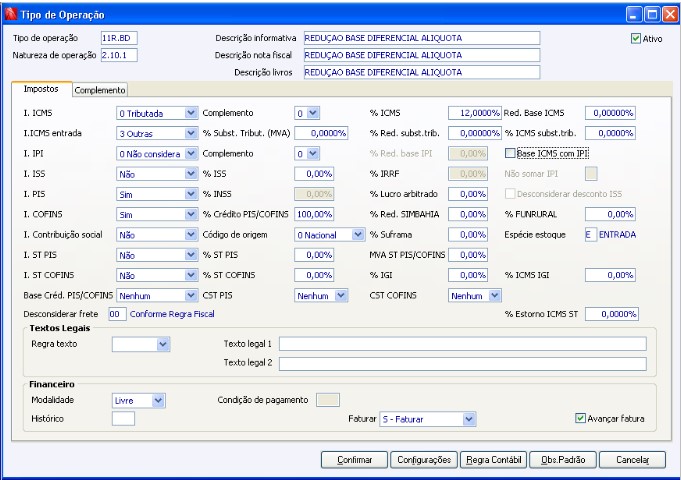The height and width of the screenshot is (480, 681).
Task: Click the Regra Contábil button
Action: click(x=493, y=460)
